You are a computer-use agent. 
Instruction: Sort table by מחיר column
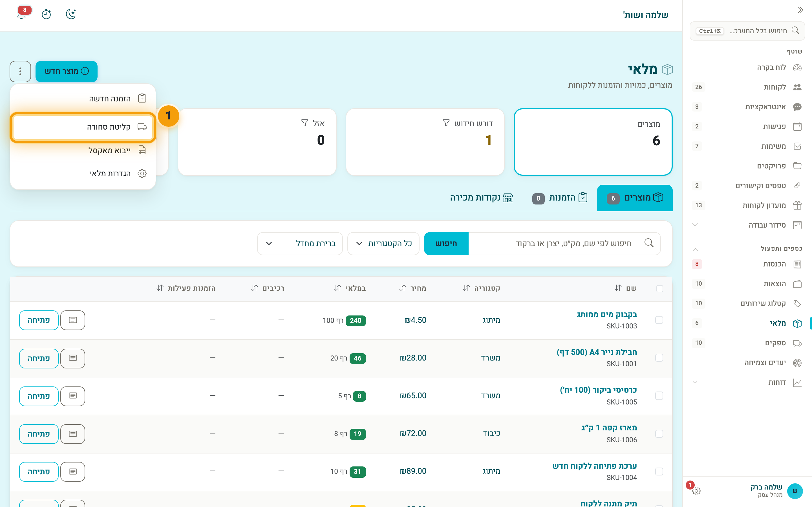[412, 288]
